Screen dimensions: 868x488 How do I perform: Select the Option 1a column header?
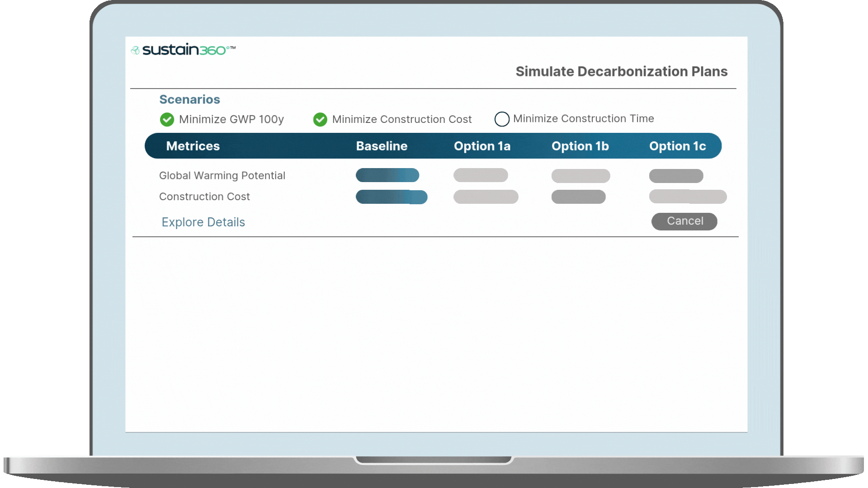(x=482, y=146)
